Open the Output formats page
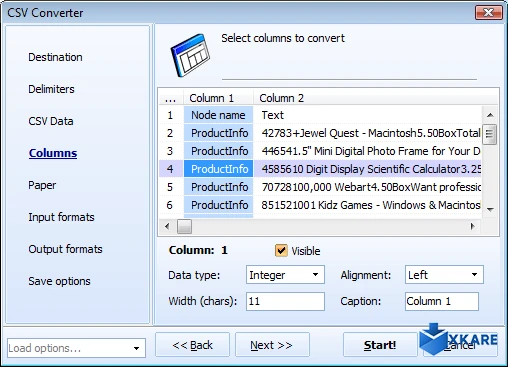The height and width of the screenshot is (367, 508). 65,249
